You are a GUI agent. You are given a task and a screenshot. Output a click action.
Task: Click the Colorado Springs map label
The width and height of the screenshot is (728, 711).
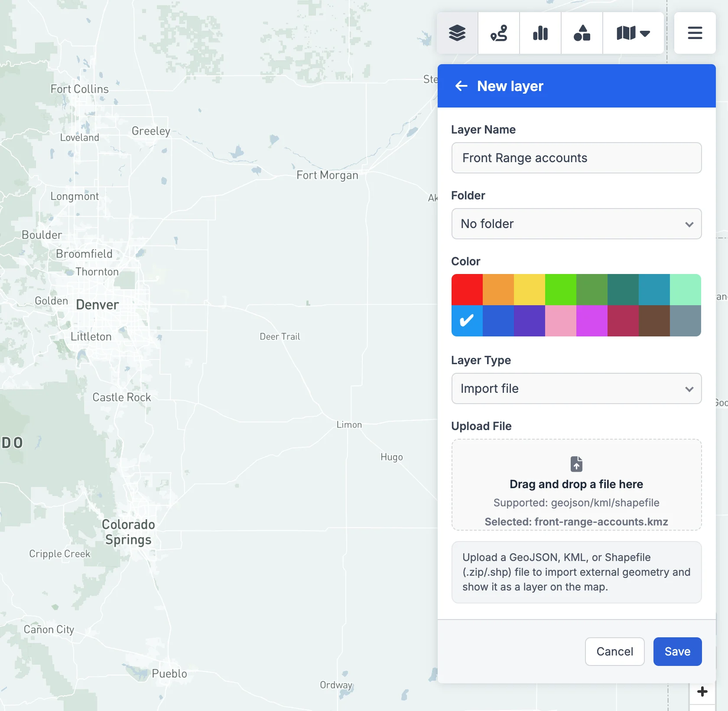pyautogui.click(x=128, y=532)
